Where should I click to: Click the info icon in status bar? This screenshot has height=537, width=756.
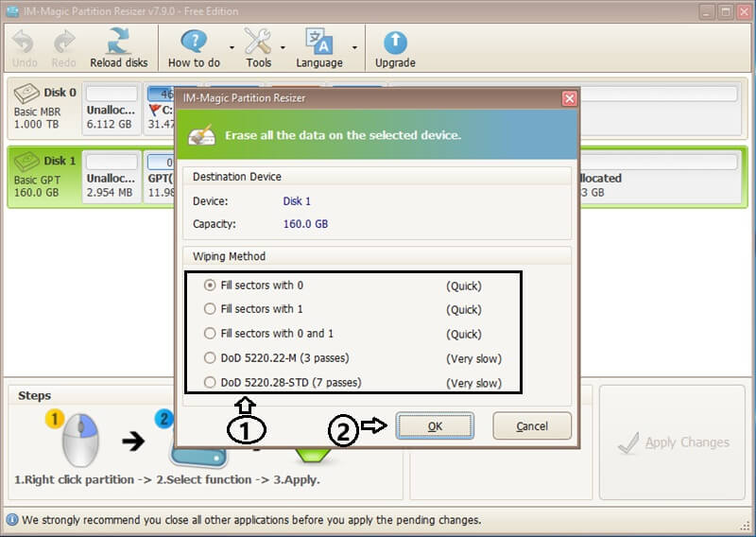tap(12, 520)
